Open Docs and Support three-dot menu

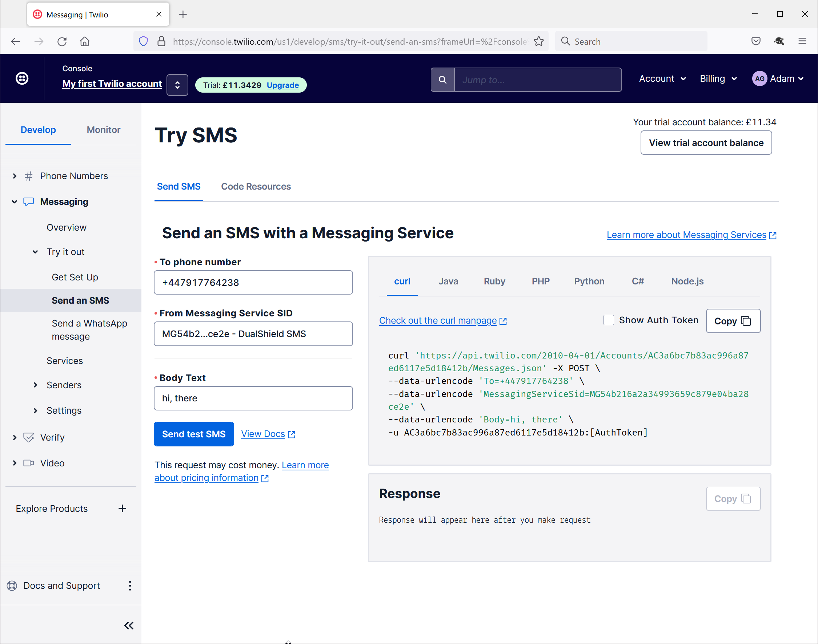[x=130, y=586]
